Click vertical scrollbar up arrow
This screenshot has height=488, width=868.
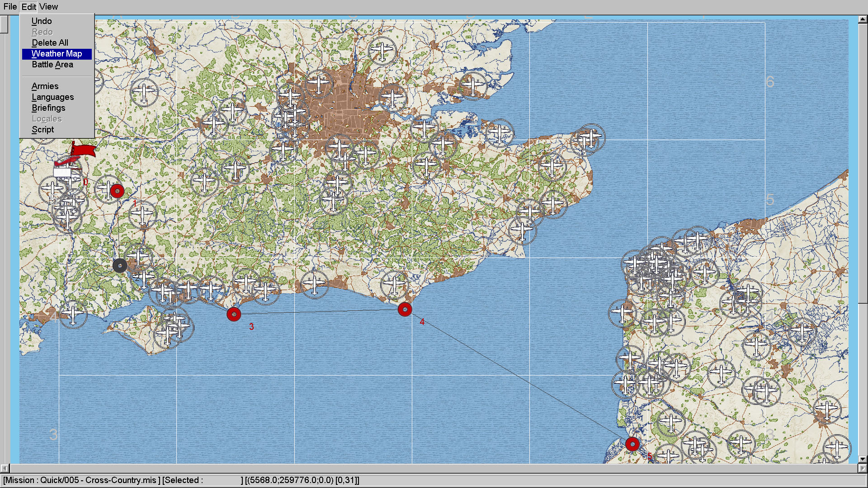863,19
